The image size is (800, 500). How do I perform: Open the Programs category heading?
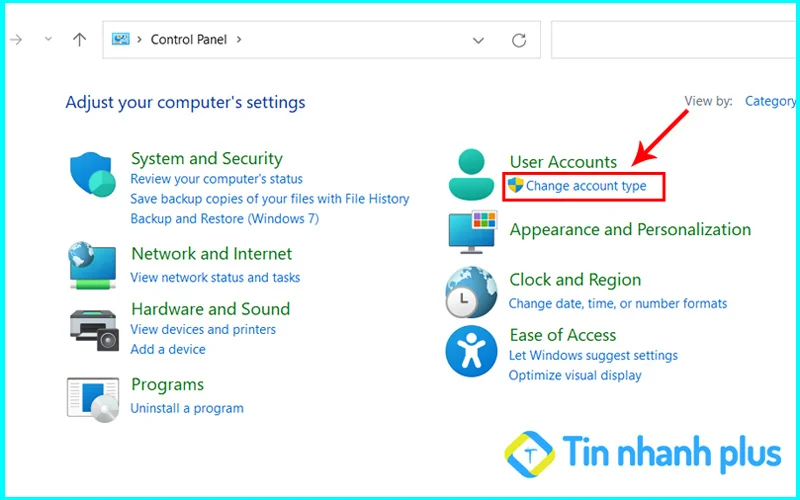(x=167, y=384)
